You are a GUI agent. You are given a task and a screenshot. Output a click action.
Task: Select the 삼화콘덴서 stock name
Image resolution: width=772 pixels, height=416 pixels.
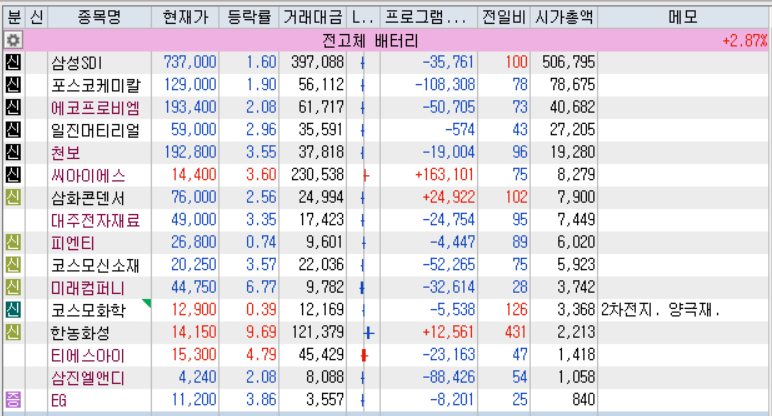pos(88,198)
